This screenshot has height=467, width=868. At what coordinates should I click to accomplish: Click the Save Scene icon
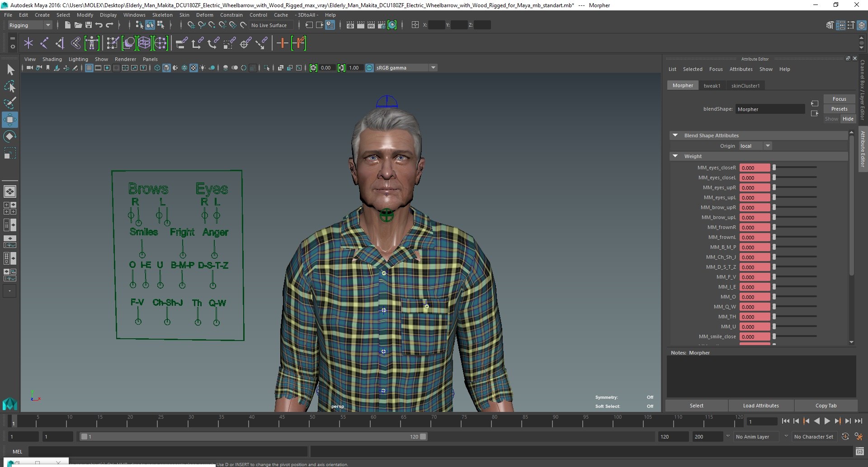click(x=89, y=25)
